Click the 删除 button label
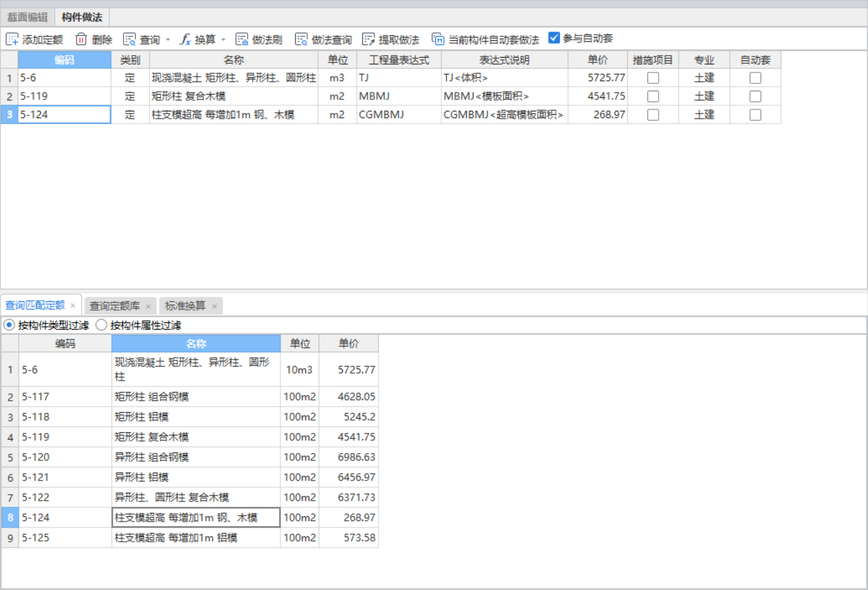Image resolution: width=868 pixels, height=590 pixels. 102,40
